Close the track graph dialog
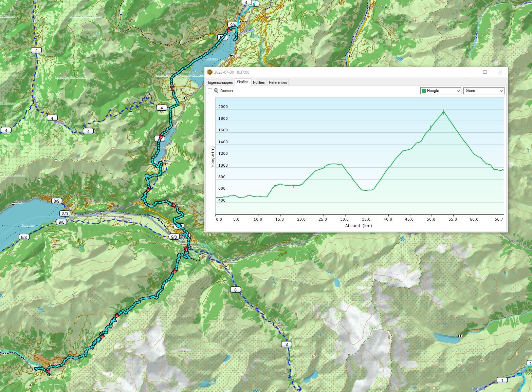This screenshot has height=392, width=532. click(x=500, y=72)
